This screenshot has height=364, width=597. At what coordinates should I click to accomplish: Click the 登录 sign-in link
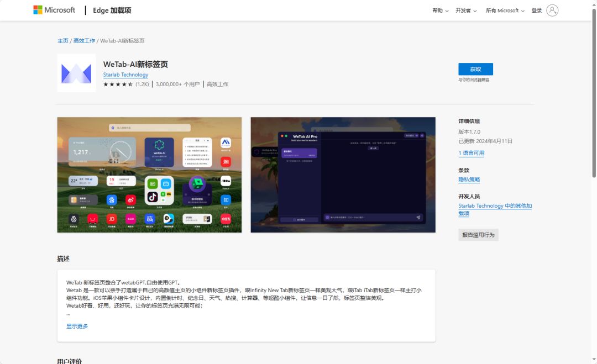(x=536, y=10)
